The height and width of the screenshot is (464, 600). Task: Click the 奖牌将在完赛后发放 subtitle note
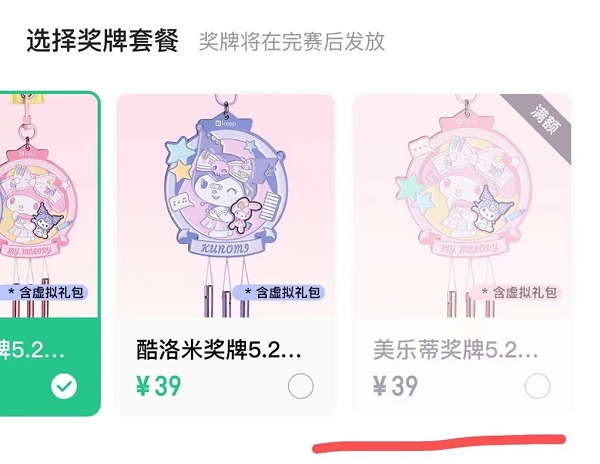click(x=292, y=42)
